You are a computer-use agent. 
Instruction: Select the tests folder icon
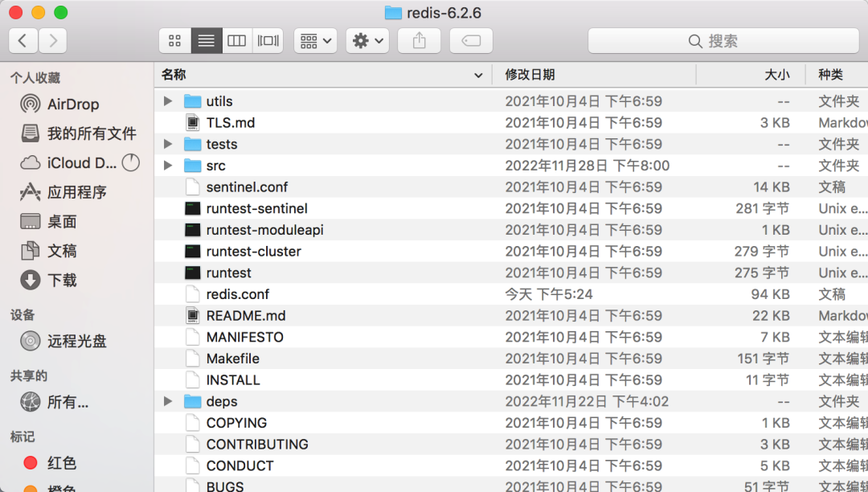193,144
